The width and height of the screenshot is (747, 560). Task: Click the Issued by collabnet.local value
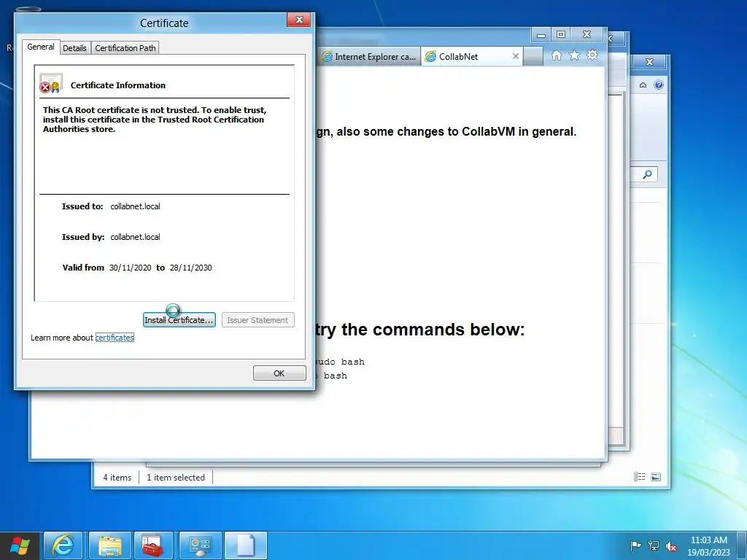coord(135,237)
